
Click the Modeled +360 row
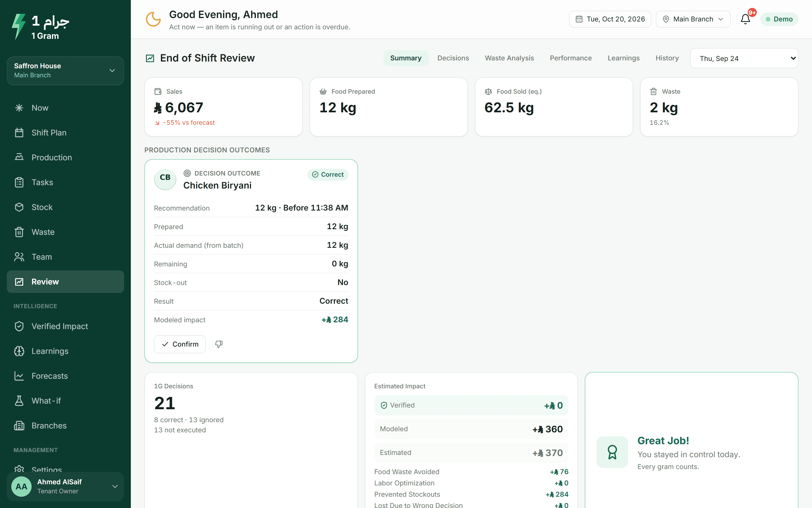[471, 429]
